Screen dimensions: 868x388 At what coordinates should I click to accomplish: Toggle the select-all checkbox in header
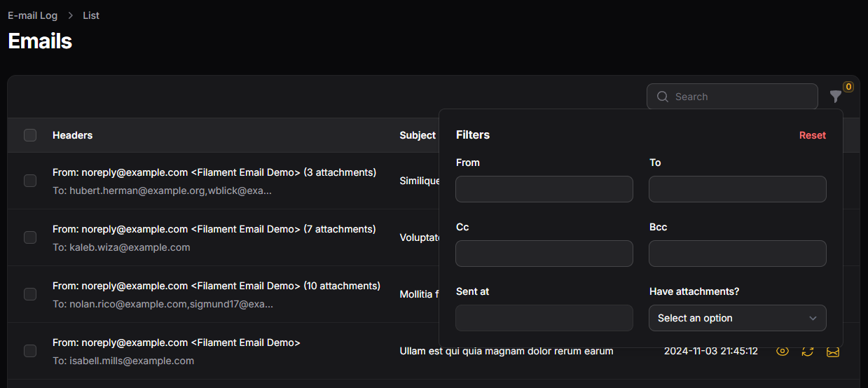point(30,135)
